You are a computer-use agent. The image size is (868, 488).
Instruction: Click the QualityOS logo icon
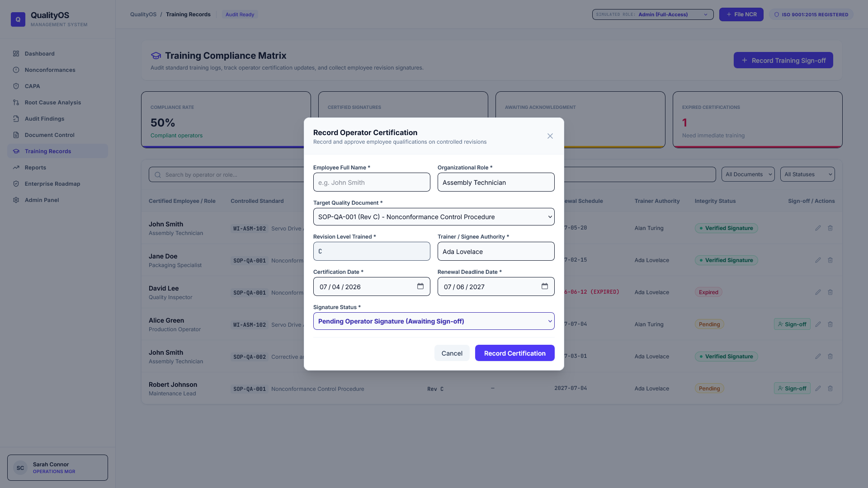tap(18, 19)
